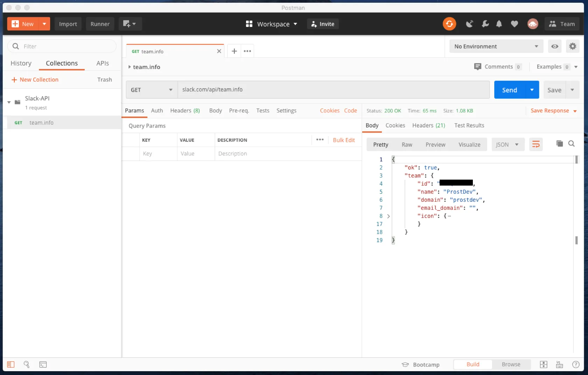588x375 pixels.
Task: Click the request URL field
Action: coord(334,90)
